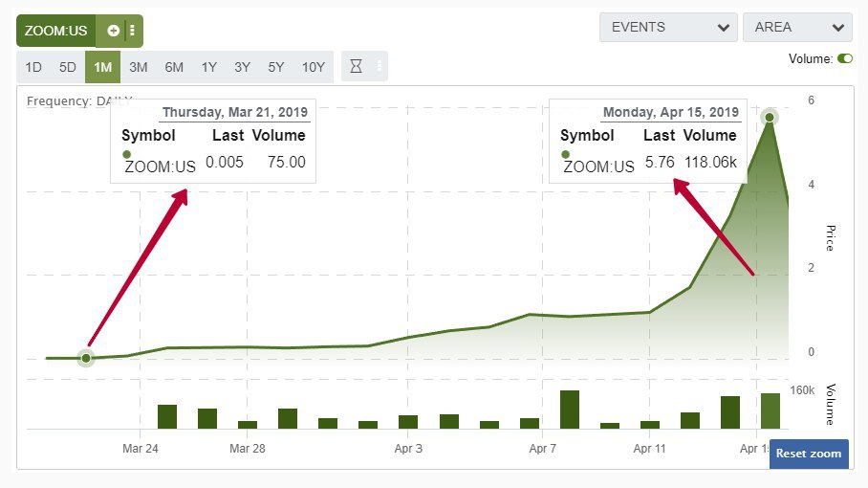Screen dimensions: 868x488
Task: Open the EVENTS dropdown
Action: 668,27
